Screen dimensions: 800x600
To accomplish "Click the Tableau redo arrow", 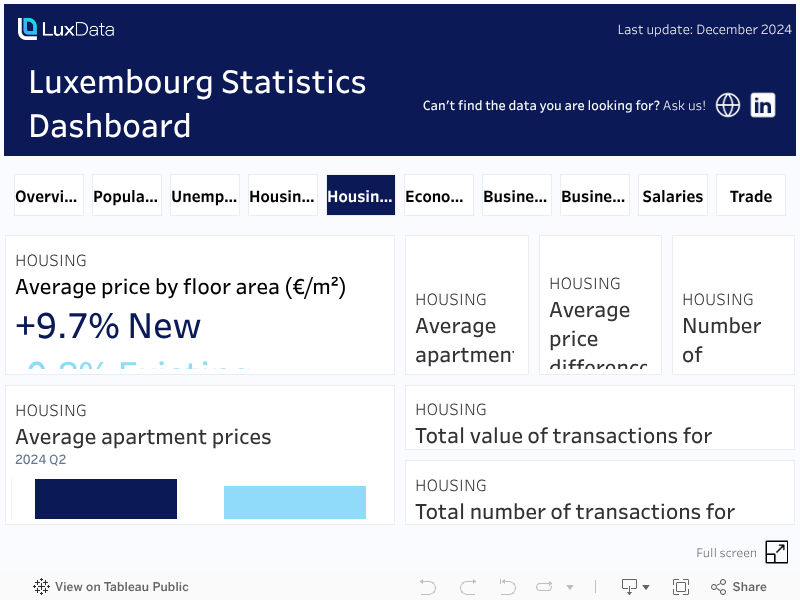I will click(x=467, y=587).
